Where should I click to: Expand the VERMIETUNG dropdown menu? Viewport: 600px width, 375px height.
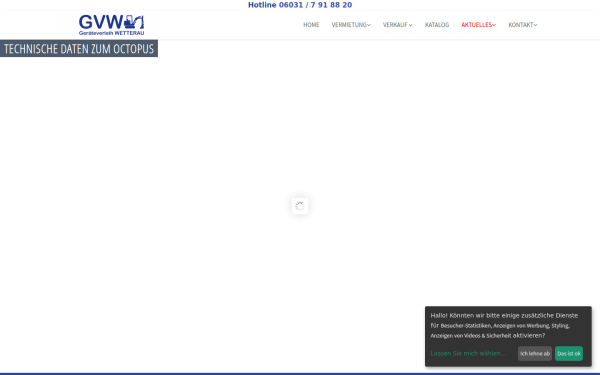click(x=351, y=25)
